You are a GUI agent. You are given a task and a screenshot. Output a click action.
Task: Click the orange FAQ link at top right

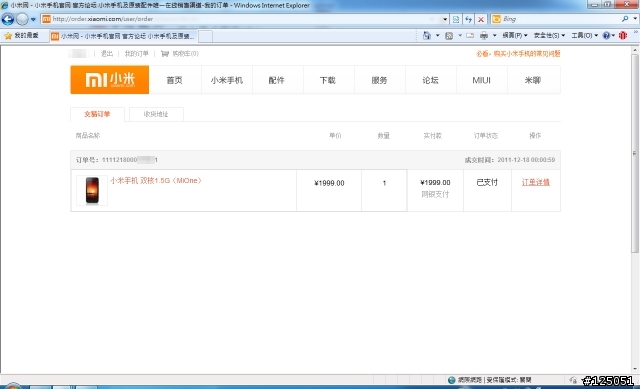pos(518,53)
